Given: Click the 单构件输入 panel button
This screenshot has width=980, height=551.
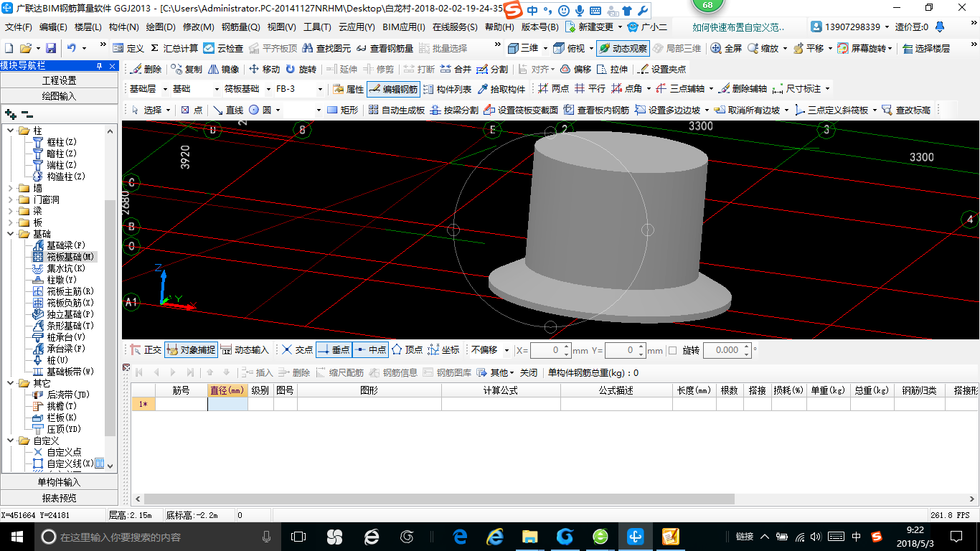Looking at the screenshot, I should tap(59, 482).
